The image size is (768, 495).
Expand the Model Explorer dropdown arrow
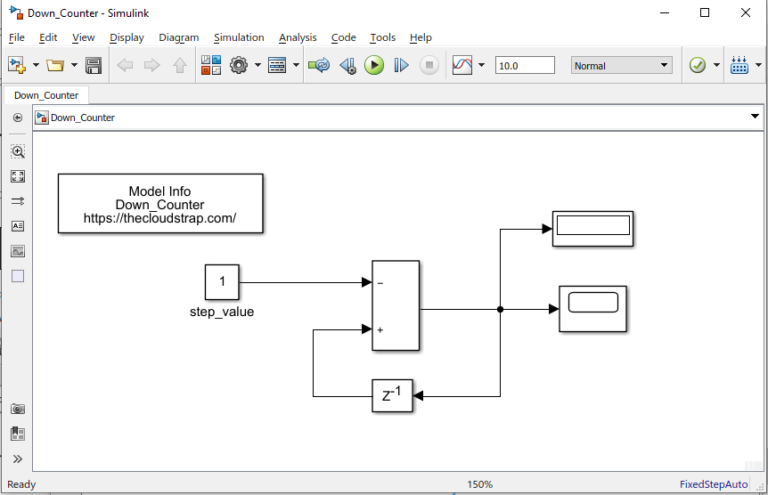pos(296,65)
